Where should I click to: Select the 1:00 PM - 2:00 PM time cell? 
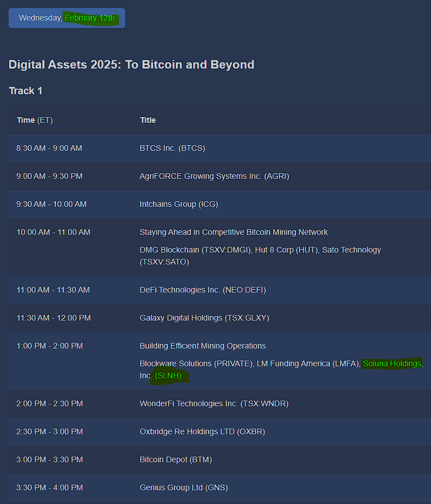pos(50,346)
